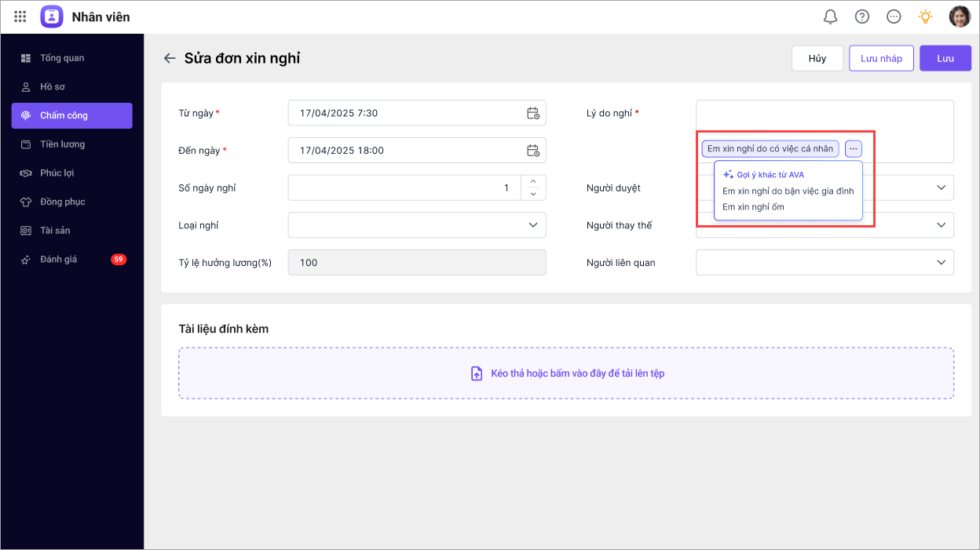980x550 pixels.
Task: Expand the Người thay thế dropdown
Action: click(x=942, y=225)
